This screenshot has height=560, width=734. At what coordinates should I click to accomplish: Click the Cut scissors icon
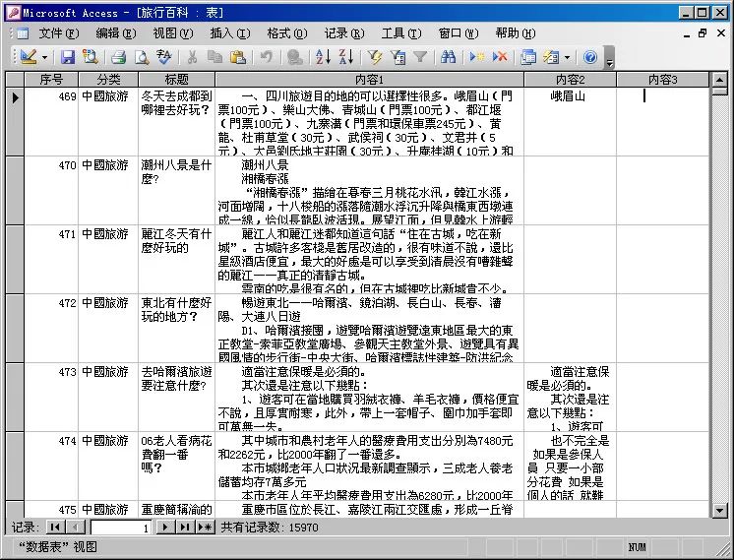pos(192,57)
